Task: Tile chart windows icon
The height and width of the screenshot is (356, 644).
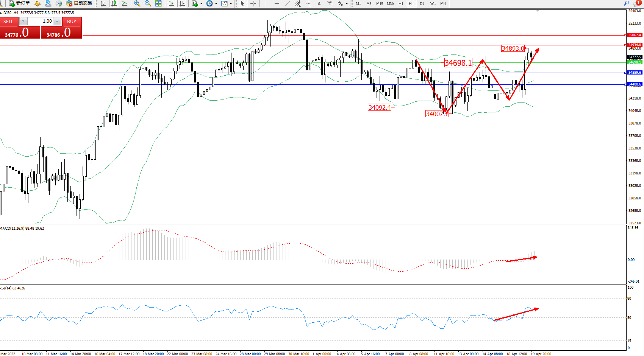Action: tap(158, 3)
